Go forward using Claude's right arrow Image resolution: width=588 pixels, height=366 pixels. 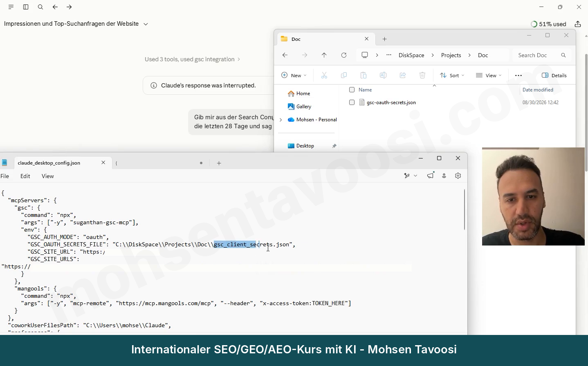click(69, 7)
